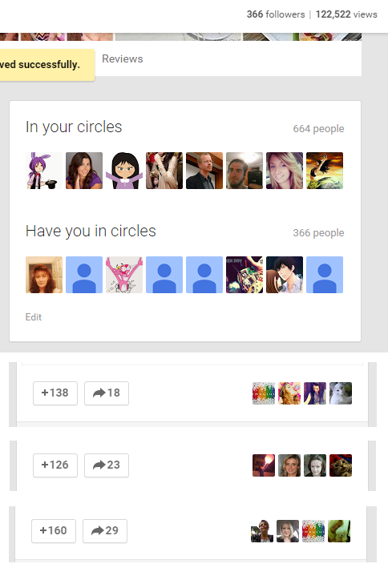Click the +126 plus-one button
388x588 pixels.
click(55, 465)
